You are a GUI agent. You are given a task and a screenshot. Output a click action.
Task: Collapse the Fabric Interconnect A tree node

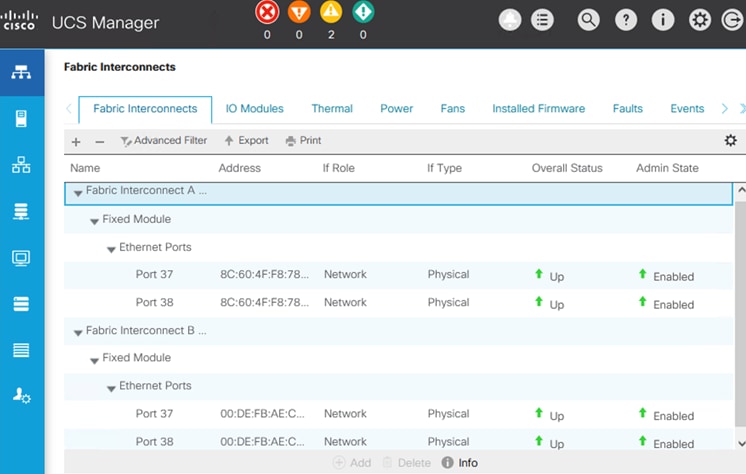pyautogui.click(x=78, y=192)
